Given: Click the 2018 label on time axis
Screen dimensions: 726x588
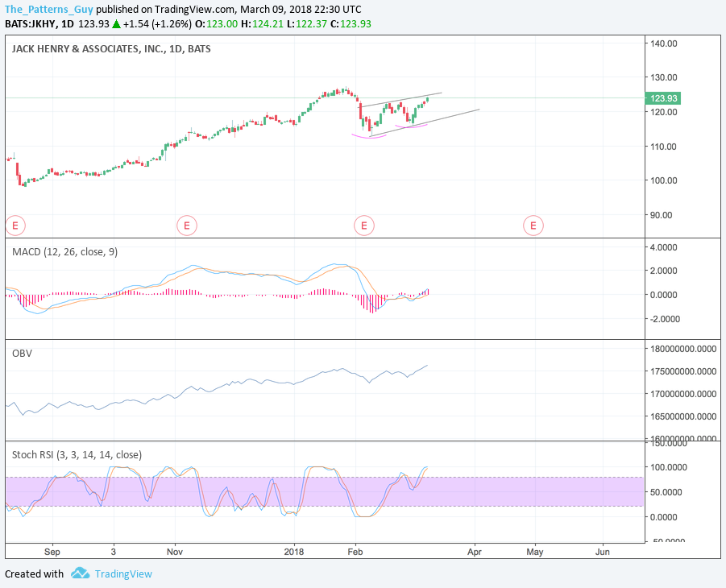Looking at the screenshot, I should pyautogui.click(x=294, y=552).
